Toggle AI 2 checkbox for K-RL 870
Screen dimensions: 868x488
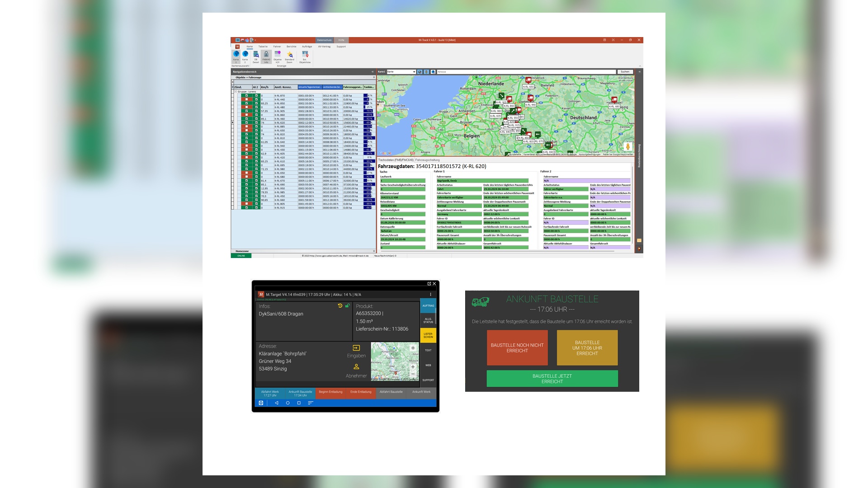pos(256,96)
